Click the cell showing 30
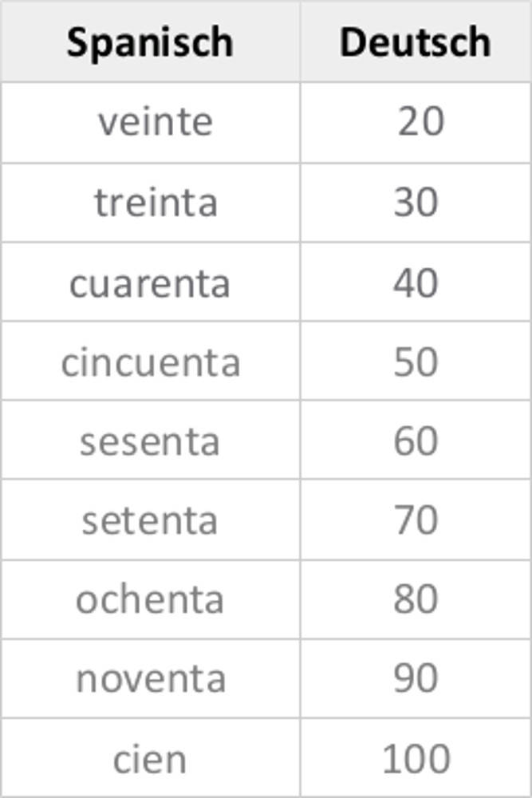The image size is (532, 798). tap(416, 202)
